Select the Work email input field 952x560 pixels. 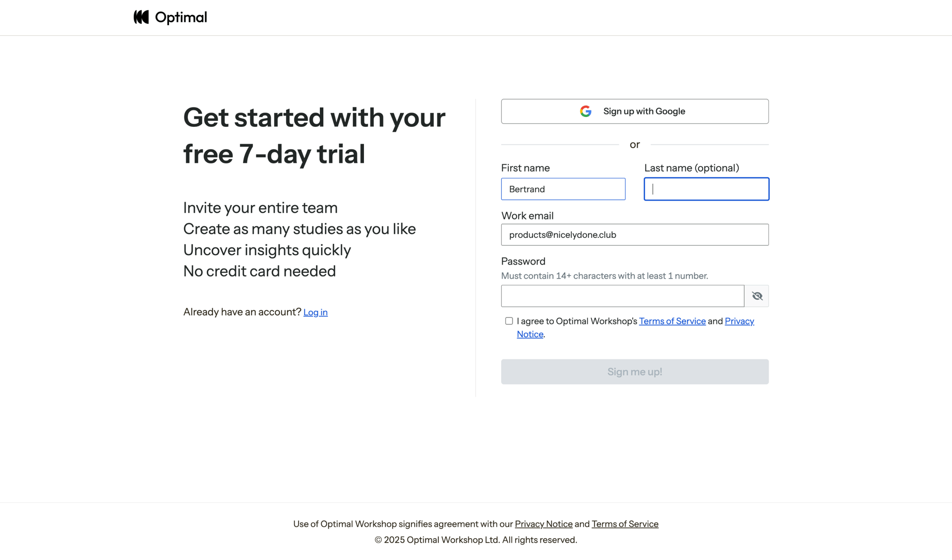point(635,235)
